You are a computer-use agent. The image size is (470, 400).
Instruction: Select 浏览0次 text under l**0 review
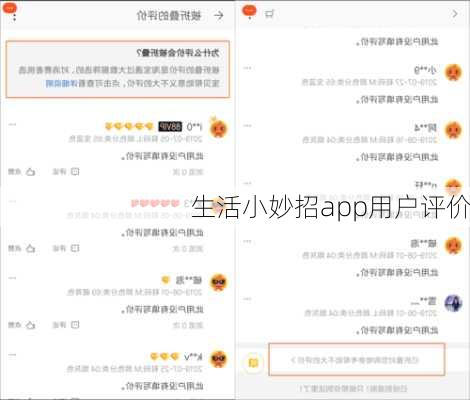point(188,172)
